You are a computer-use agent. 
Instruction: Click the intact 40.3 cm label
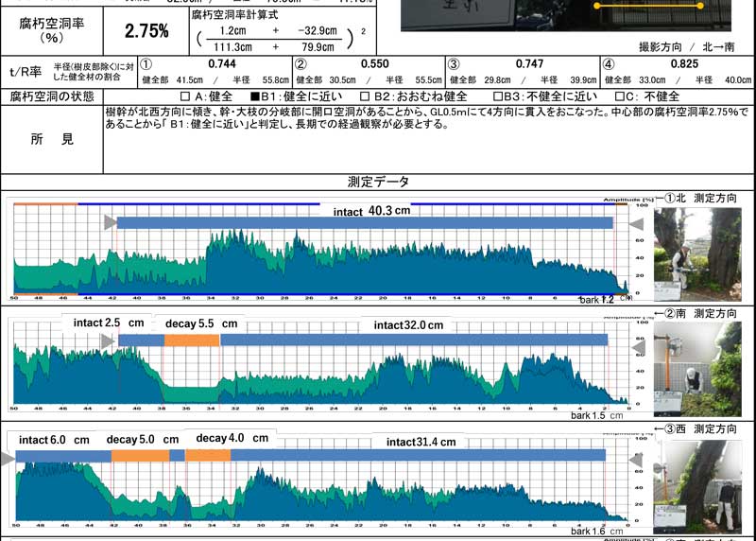(x=371, y=211)
